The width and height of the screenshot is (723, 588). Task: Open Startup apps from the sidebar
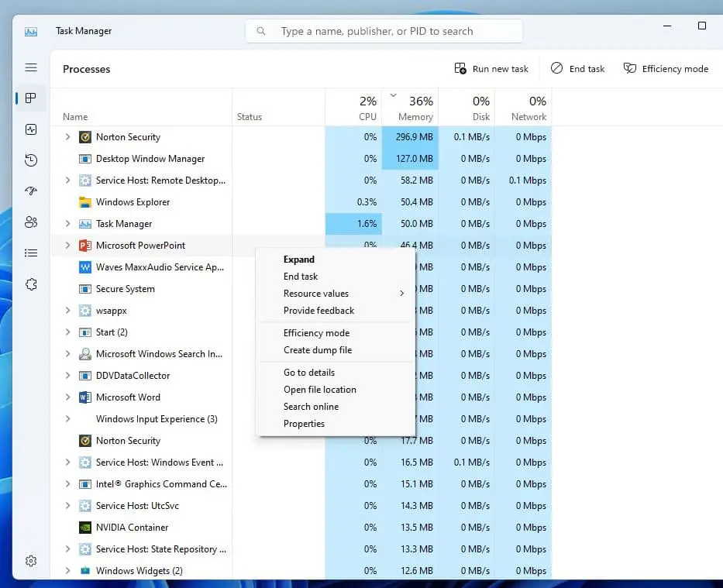[31, 191]
